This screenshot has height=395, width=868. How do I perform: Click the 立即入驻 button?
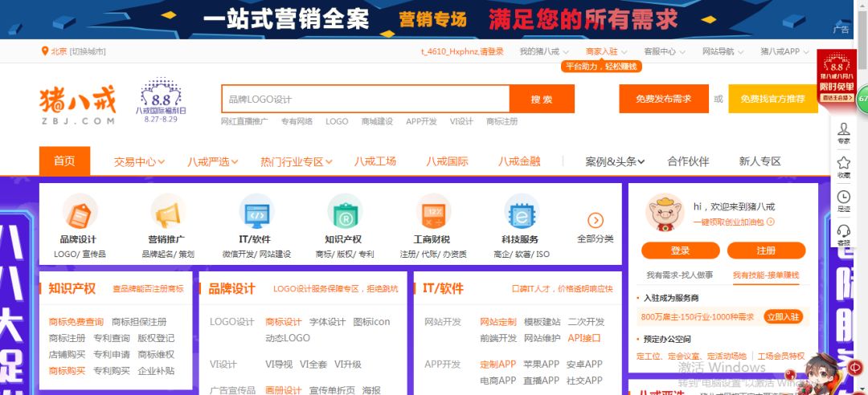tap(783, 317)
